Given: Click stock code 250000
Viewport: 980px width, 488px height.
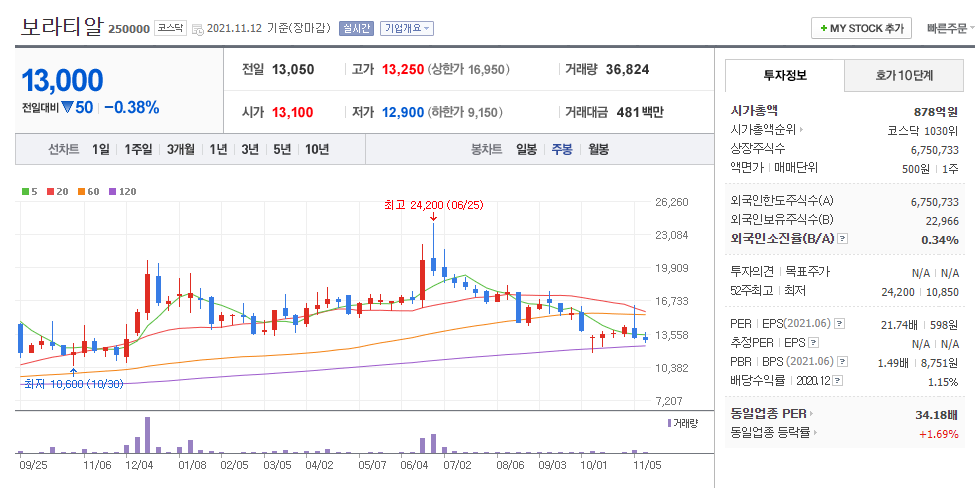Looking at the screenshot, I should (x=129, y=29).
